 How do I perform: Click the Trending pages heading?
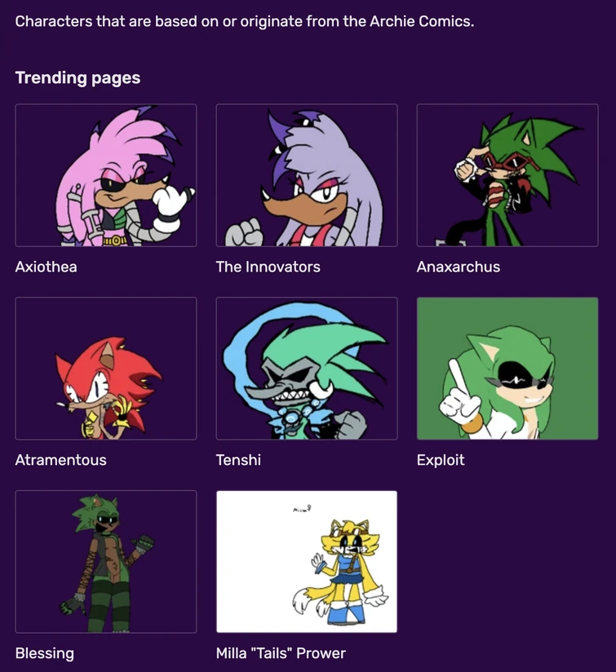click(78, 78)
